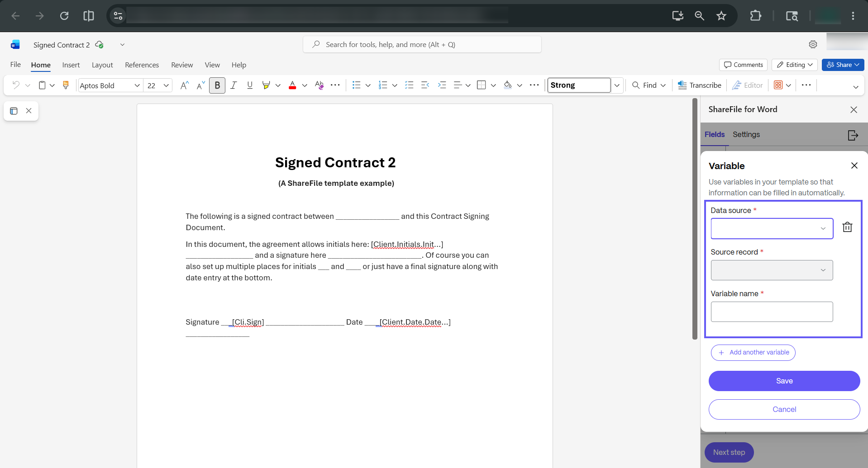This screenshot has height=468, width=868.
Task: Click the search for tools box
Action: (422, 44)
